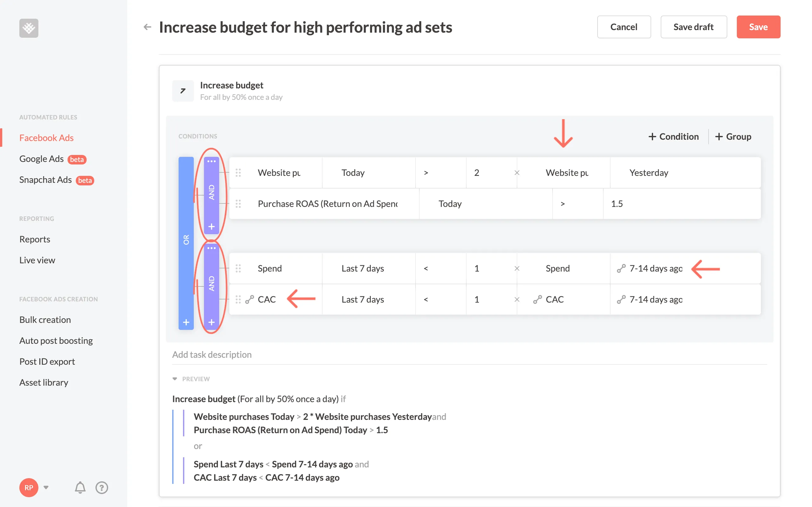Open Reports in the sidebar
The height and width of the screenshot is (507, 812).
coord(35,239)
